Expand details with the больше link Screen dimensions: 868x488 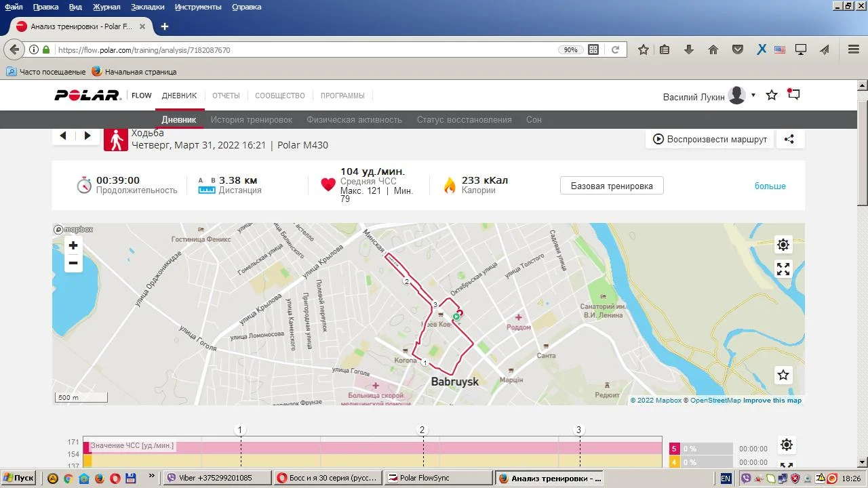pyautogui.click(x=770, y=186)
